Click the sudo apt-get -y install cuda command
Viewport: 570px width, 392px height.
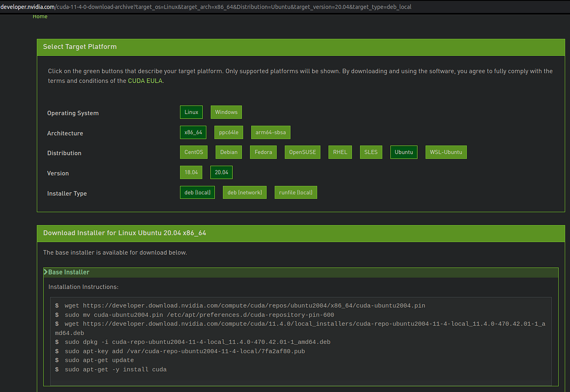click(111, 370)
